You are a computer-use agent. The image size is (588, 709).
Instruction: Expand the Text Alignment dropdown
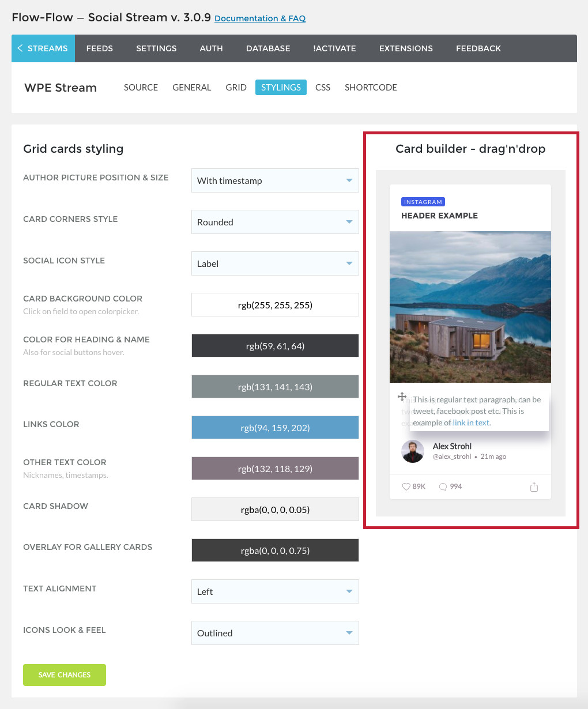coord(275,591)
